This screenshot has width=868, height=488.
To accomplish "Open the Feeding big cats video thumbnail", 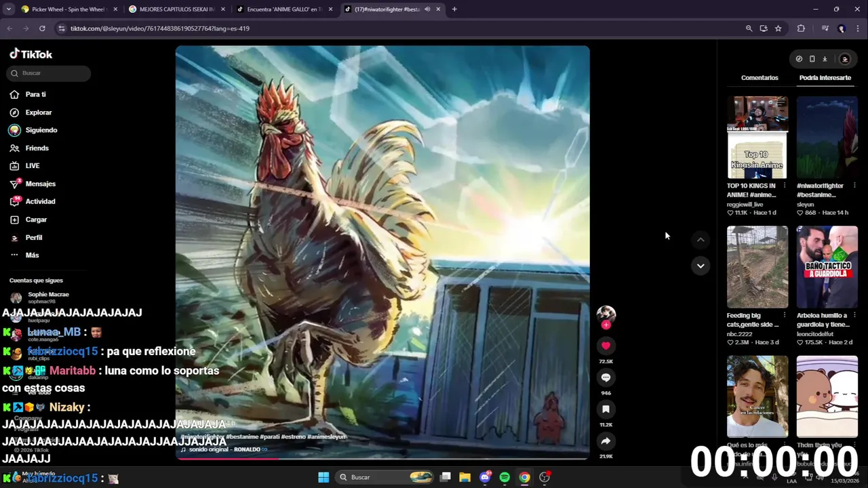I will 757,267.
